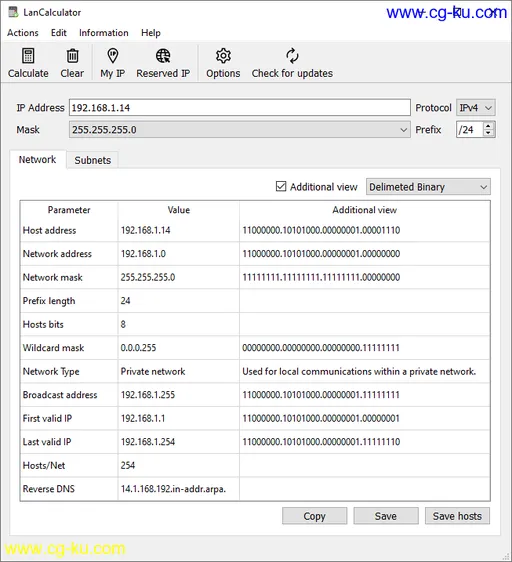
Task: Click the First valid IP parameter cell
Action: point(69,418)
